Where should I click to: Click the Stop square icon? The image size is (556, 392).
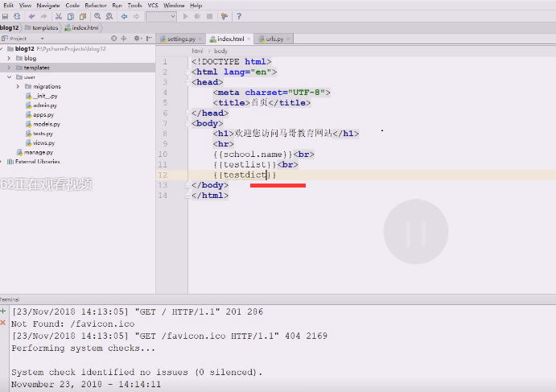[x=209, y=16]
